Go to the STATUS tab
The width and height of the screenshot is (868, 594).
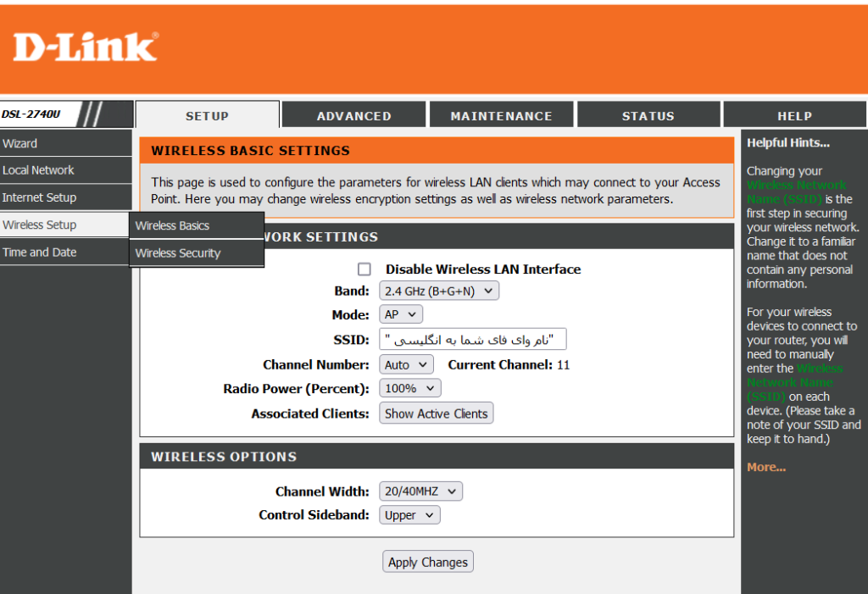tap(648, 116)
